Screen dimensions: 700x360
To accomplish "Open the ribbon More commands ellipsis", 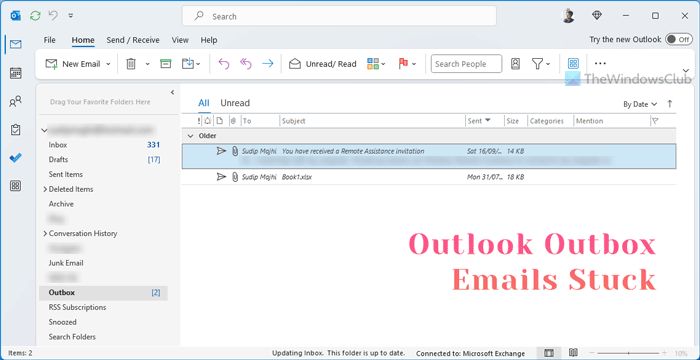I will pyautogui.click(x=600, y=63).
